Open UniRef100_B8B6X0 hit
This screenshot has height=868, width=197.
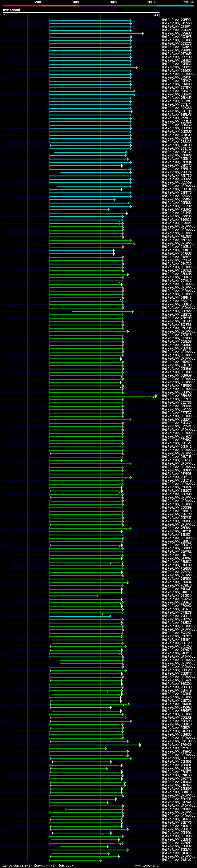pyautogui.click(x=177, y=94)
